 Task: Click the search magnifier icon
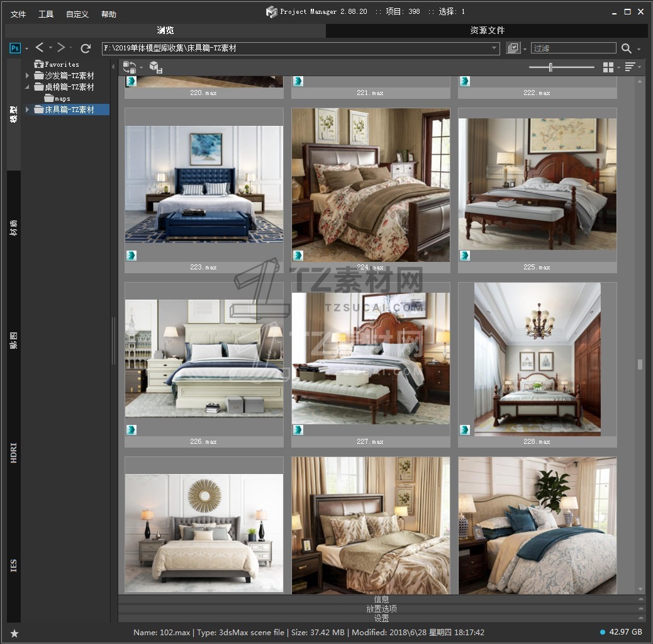(627, 48)
